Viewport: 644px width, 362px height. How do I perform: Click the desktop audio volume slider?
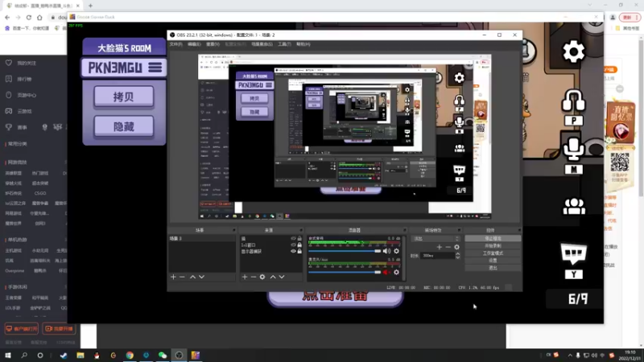pyautogui.click(x=345, y=251)
